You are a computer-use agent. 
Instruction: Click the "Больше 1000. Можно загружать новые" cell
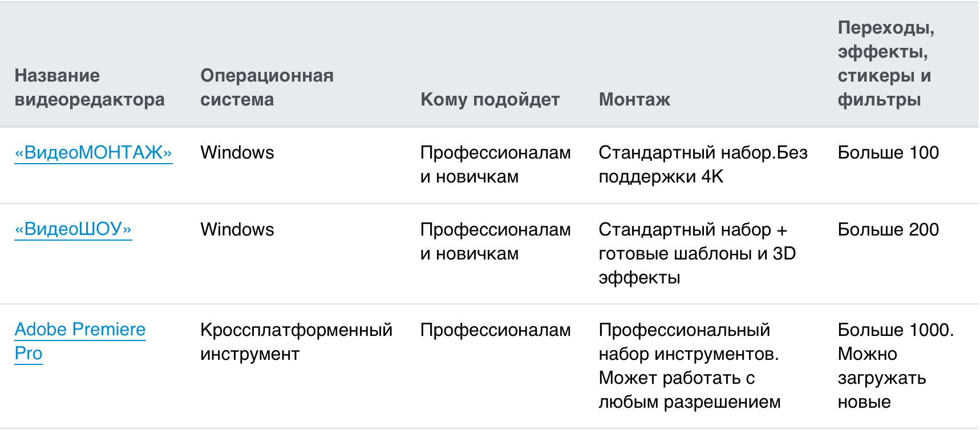click(895, 366)
